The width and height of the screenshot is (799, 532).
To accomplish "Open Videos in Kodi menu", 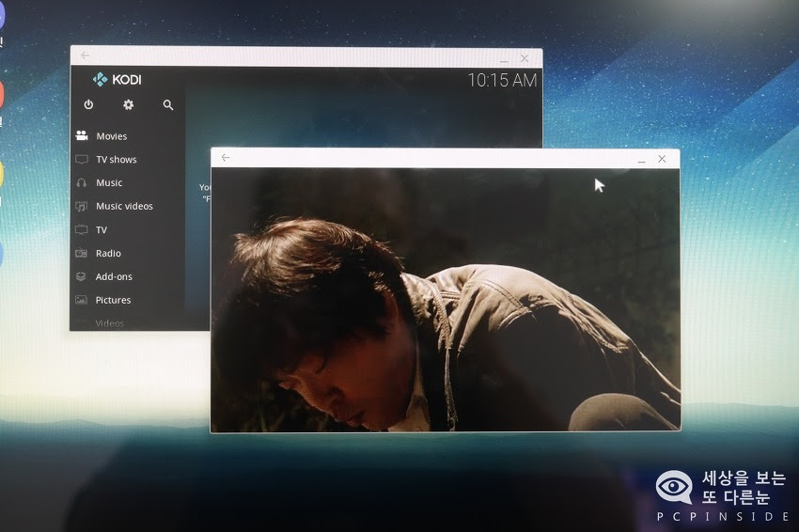I will point(110,323).
